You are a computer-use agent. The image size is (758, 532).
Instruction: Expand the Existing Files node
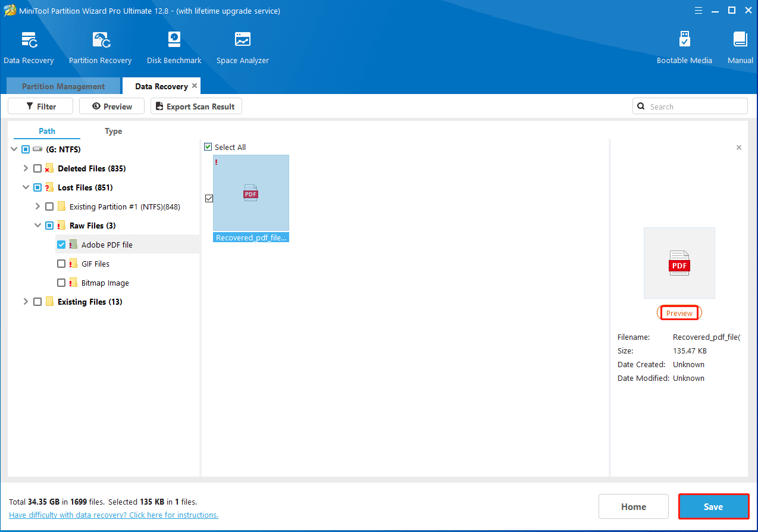tap(26, 302)
